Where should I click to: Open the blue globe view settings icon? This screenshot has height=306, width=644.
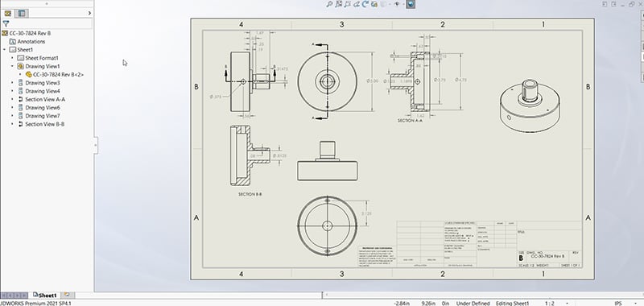click(x=411, y=4)
